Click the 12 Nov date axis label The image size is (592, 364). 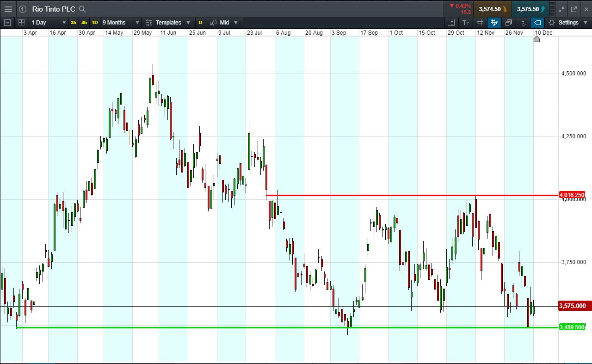click(x=486, y=33)
